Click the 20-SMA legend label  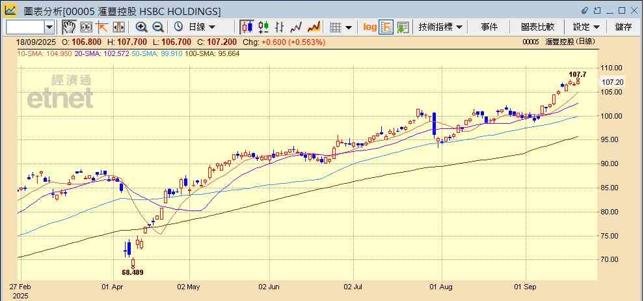[x=101, y=53]
